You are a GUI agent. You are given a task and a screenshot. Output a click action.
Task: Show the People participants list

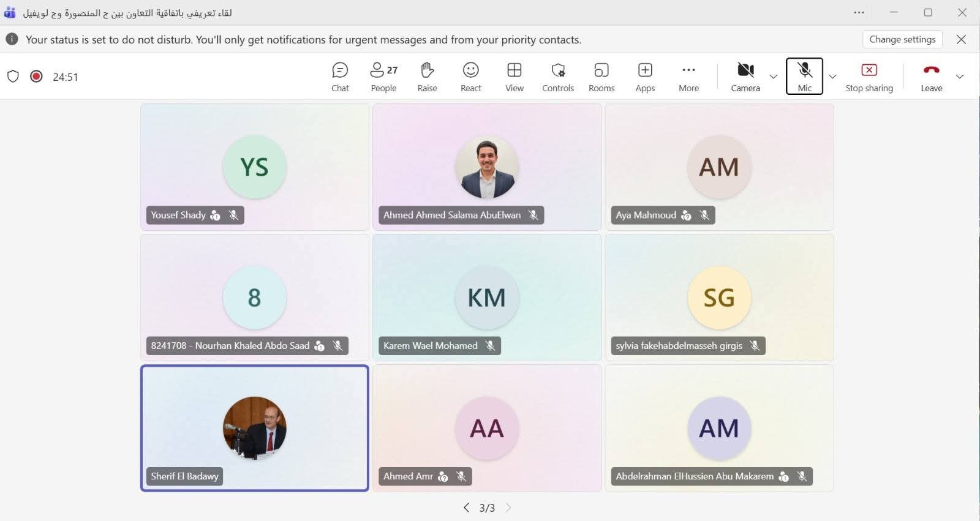point(383,77)
